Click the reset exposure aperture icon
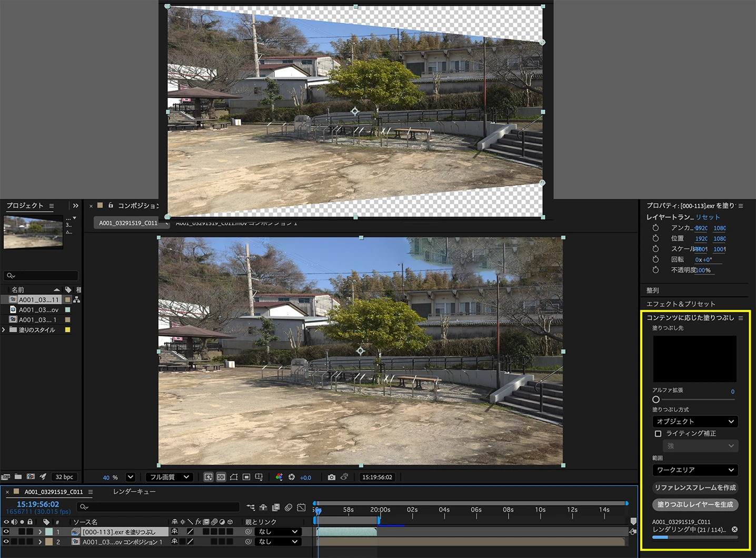This screenshot has height=558, width=756. tap(292, 477)
